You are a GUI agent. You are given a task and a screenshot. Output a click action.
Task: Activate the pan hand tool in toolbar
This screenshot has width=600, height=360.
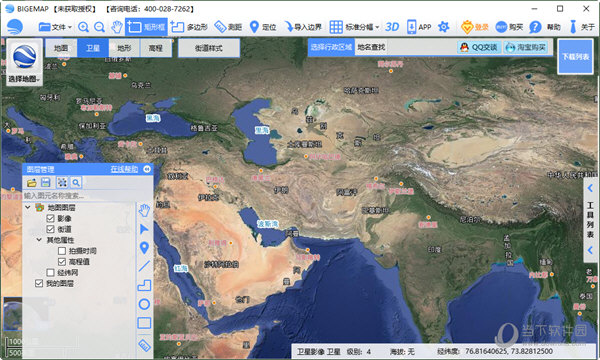tap(116, 27)
